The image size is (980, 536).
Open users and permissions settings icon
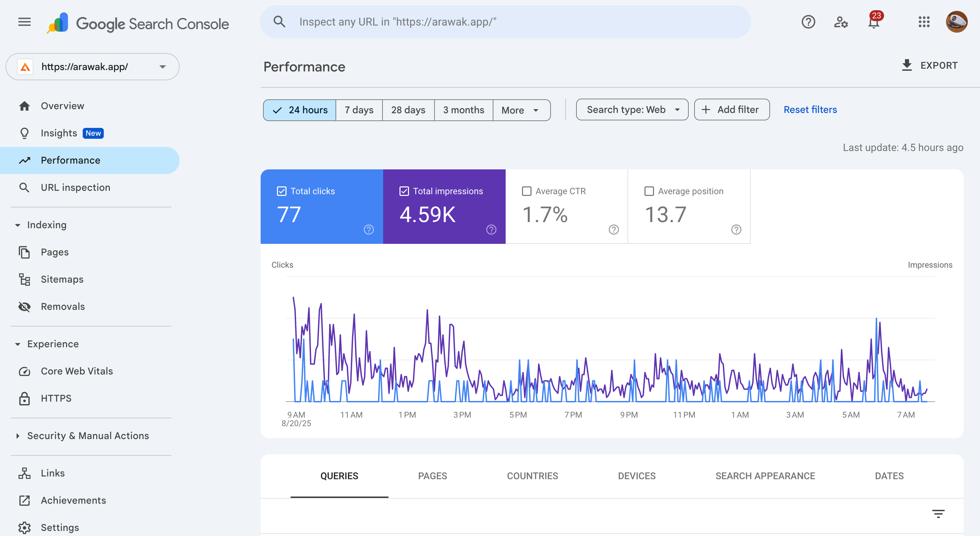click(841, 22)
